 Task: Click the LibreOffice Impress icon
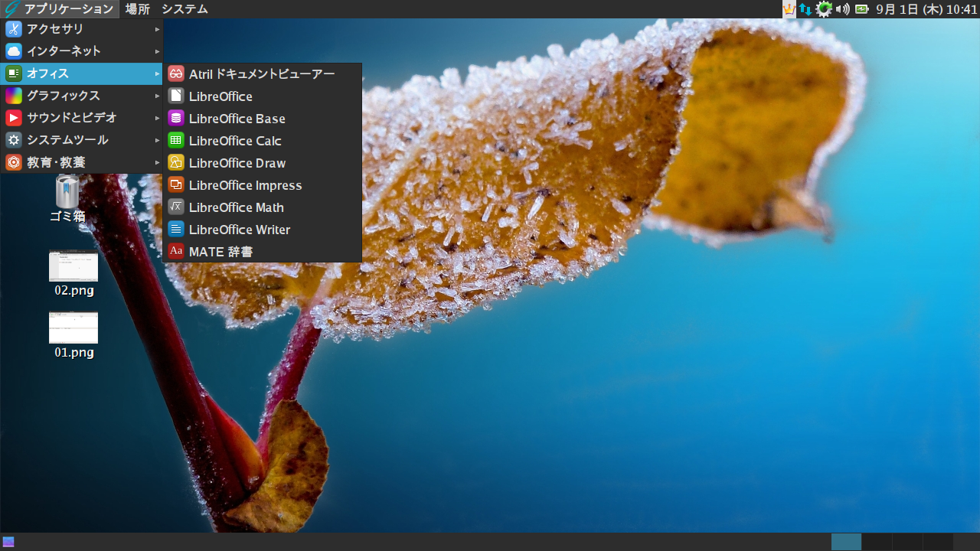pyautogui.click(x=176, y=185)
